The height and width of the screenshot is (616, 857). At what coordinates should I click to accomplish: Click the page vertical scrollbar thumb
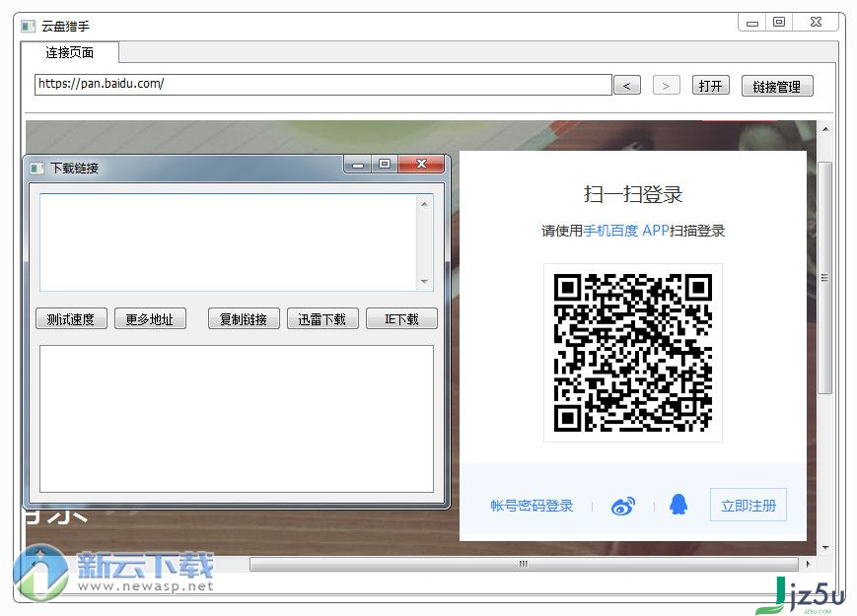tap(825, 278)
